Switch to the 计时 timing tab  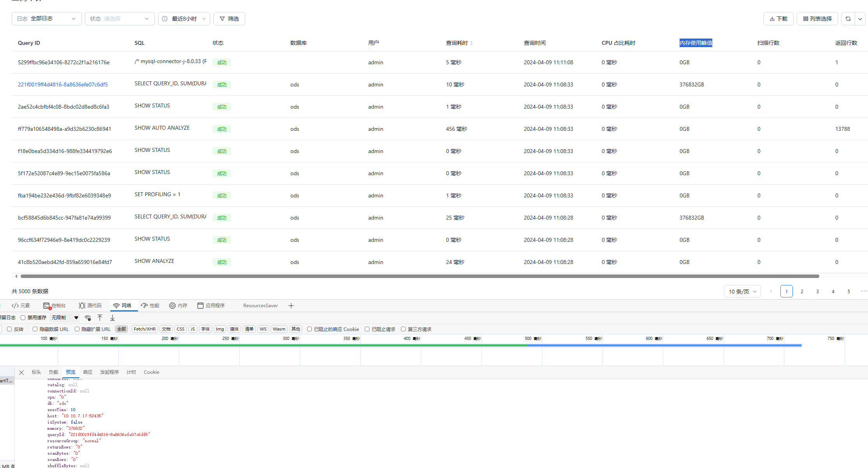(131, 372)
